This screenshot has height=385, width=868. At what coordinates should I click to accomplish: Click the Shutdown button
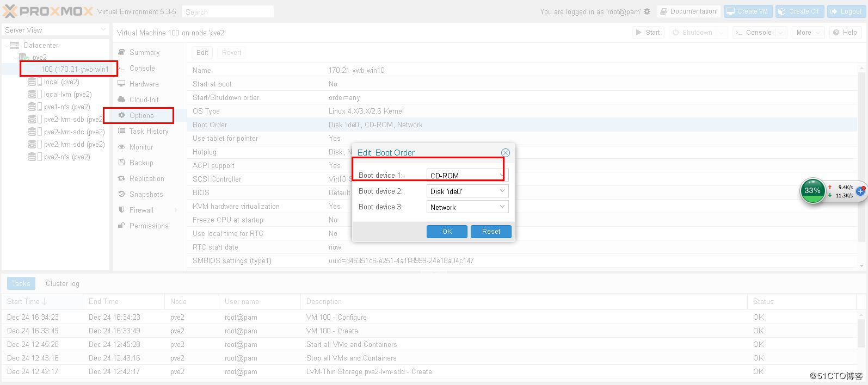click(692, 33)
